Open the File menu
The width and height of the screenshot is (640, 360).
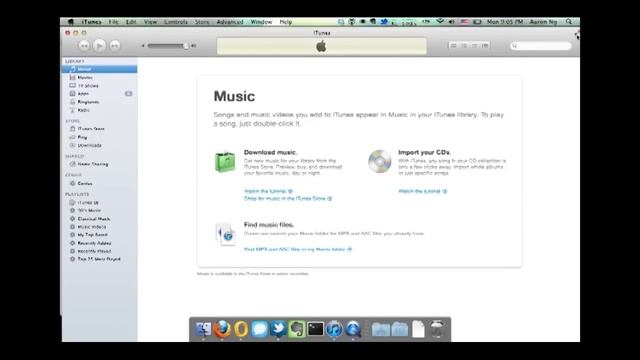(113, 22)
